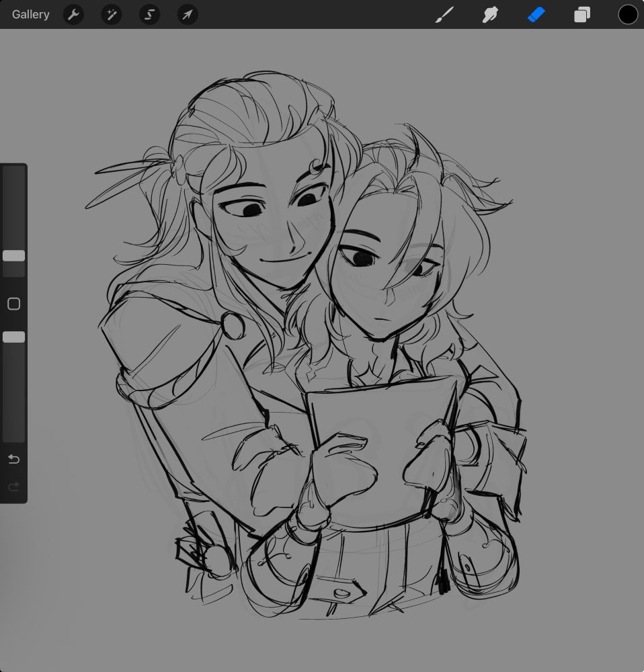Redo the last undone action
This screenshot has height=672, width=644.
pos(13,487)
